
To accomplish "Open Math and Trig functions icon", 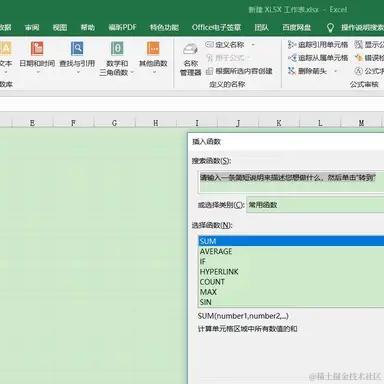I will 117,49.
